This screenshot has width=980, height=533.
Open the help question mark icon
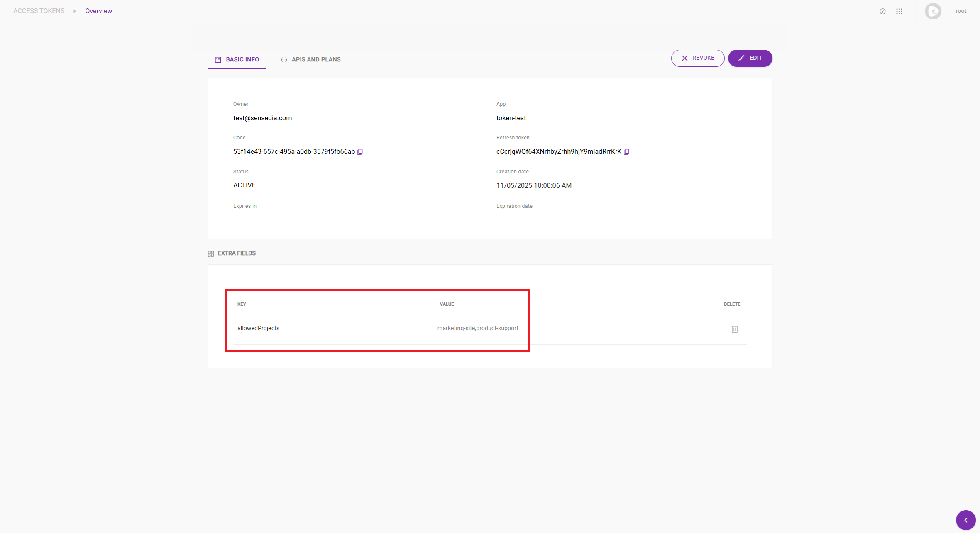(x=882, y=11)
